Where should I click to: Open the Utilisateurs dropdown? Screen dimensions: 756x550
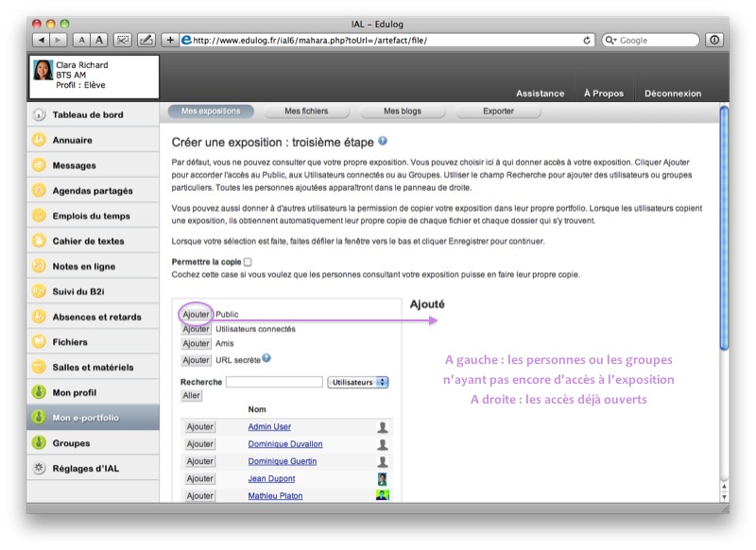(358, 382)
